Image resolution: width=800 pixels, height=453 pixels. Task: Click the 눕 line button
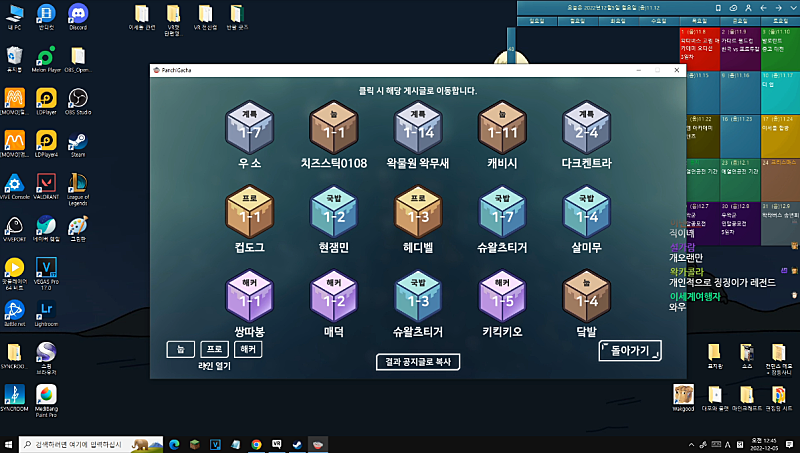point(181,349)
